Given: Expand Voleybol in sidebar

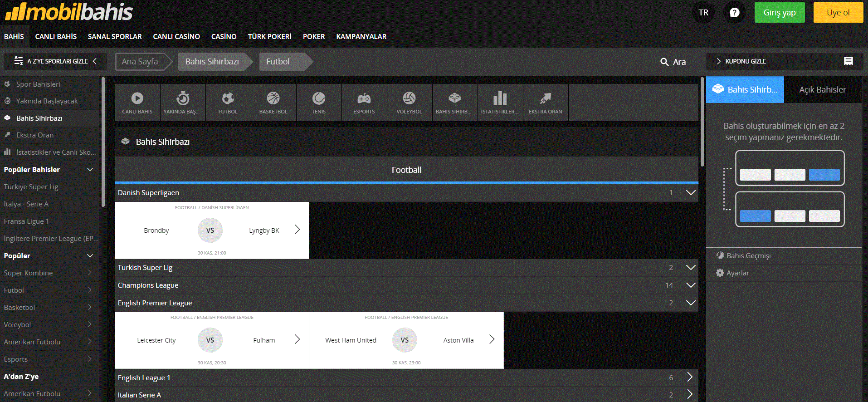Looking at the screenshot, I should [49, 324].
